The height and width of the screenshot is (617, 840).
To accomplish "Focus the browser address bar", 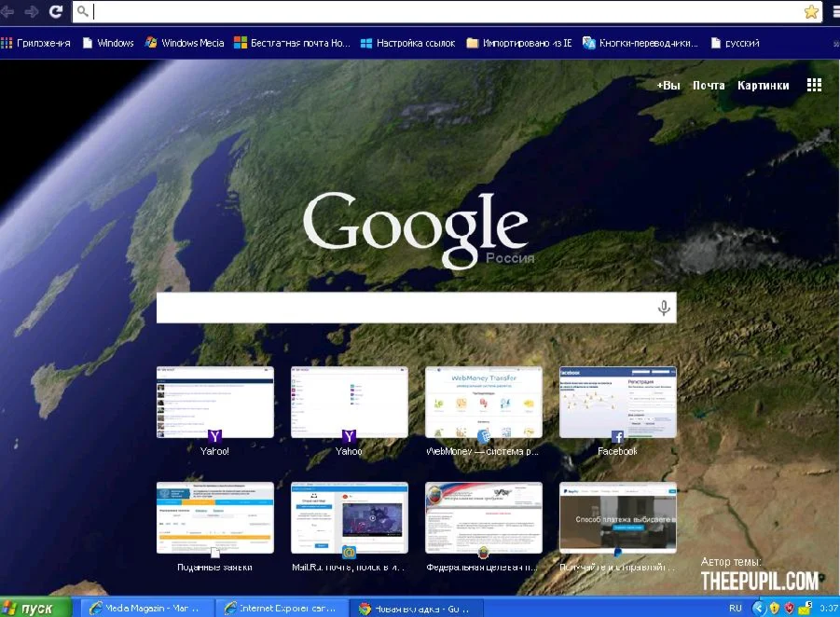I will click(448, 11).
